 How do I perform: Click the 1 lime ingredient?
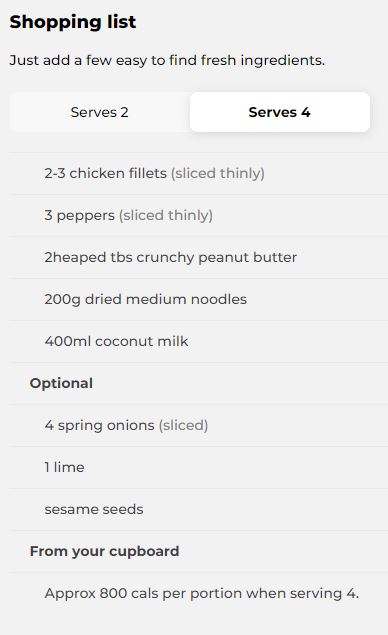[x=198, y=467]
